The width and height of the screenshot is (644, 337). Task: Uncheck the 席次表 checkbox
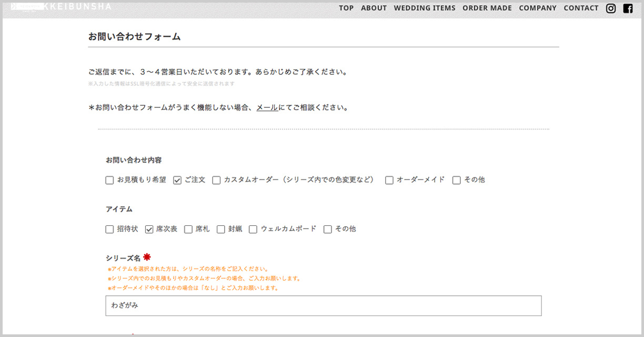click(x=149, y=230)
